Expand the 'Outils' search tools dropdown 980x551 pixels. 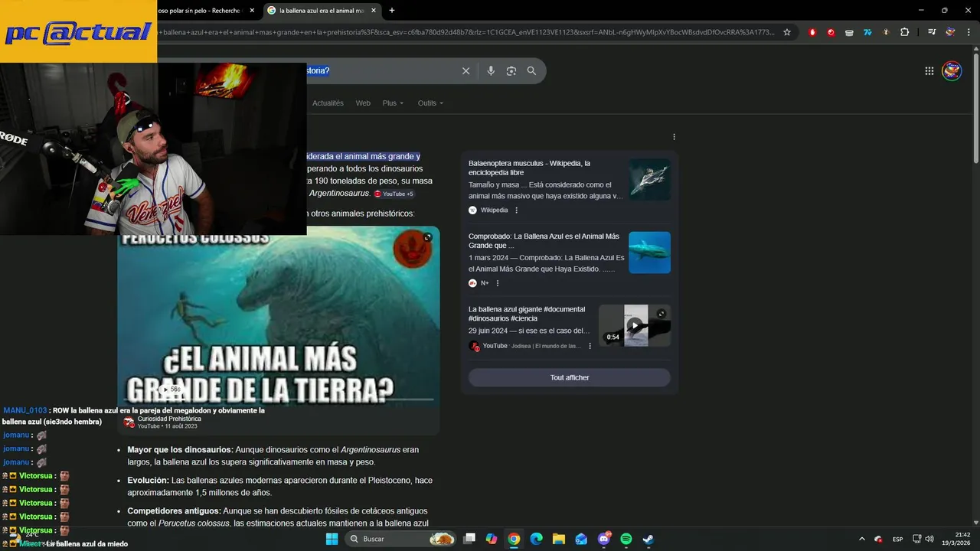click(430, 103)
